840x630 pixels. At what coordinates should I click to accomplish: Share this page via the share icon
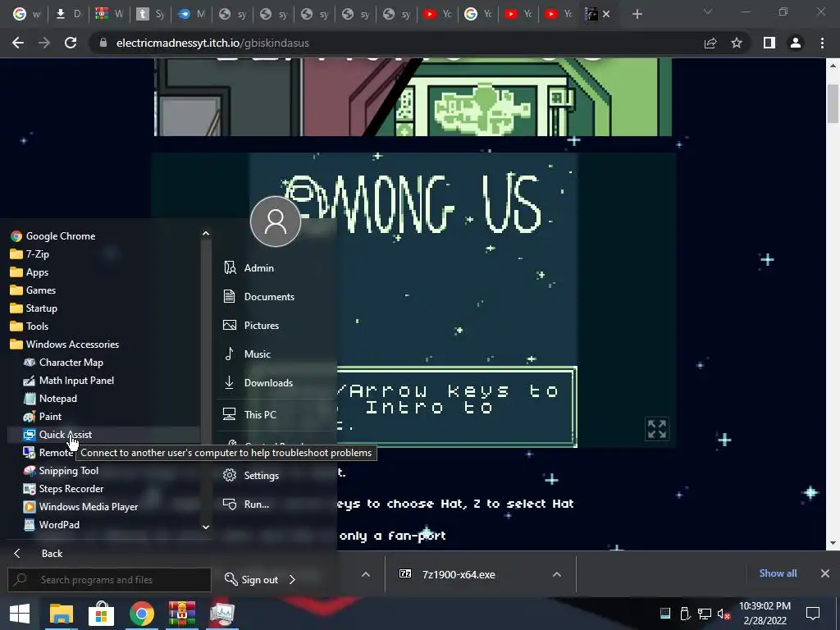pos(710,43)
